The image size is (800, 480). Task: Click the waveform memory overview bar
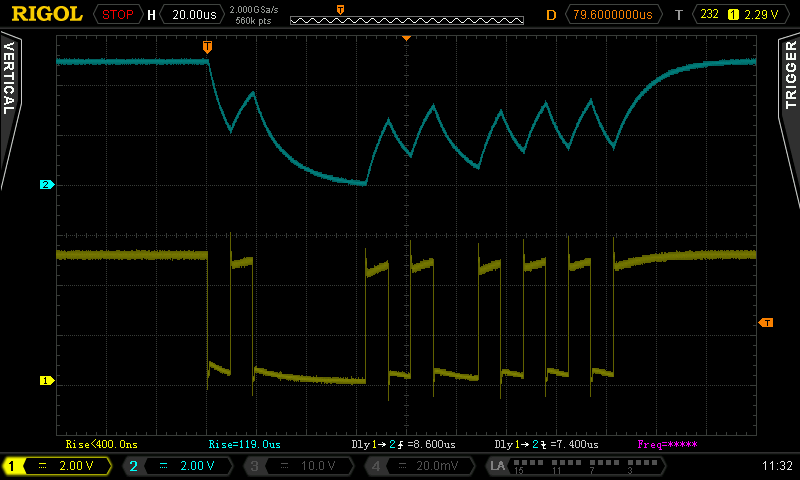[407, 20]
